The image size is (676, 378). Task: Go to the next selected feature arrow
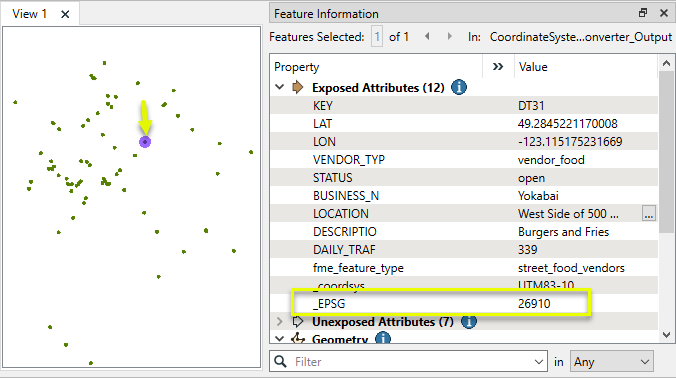(450, 37)
